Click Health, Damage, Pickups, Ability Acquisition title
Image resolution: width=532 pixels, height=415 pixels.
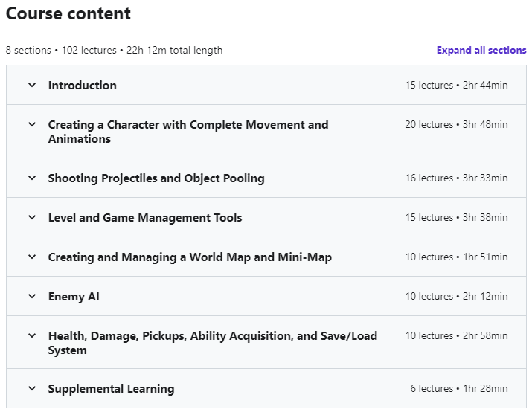(213, 343)
